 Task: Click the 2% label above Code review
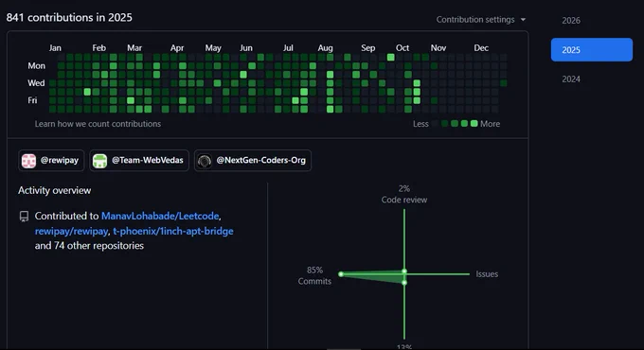pyautogui.click(x=404, y=189)
